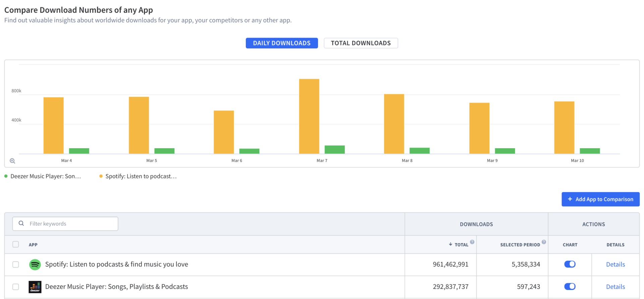Click the 800k axis label
This screenshot has width=644, height=299.
click(16, 91)
